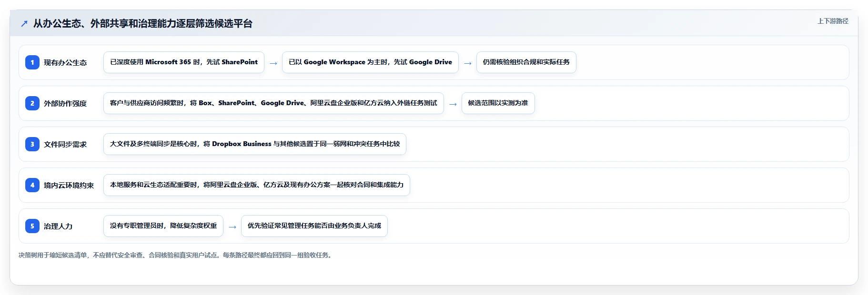Image resolution: width=868 pixels, height=295 pixels.
Task: Click the Microsoft 365 先试 SharePoint box
Action: (x=184, y=62)
